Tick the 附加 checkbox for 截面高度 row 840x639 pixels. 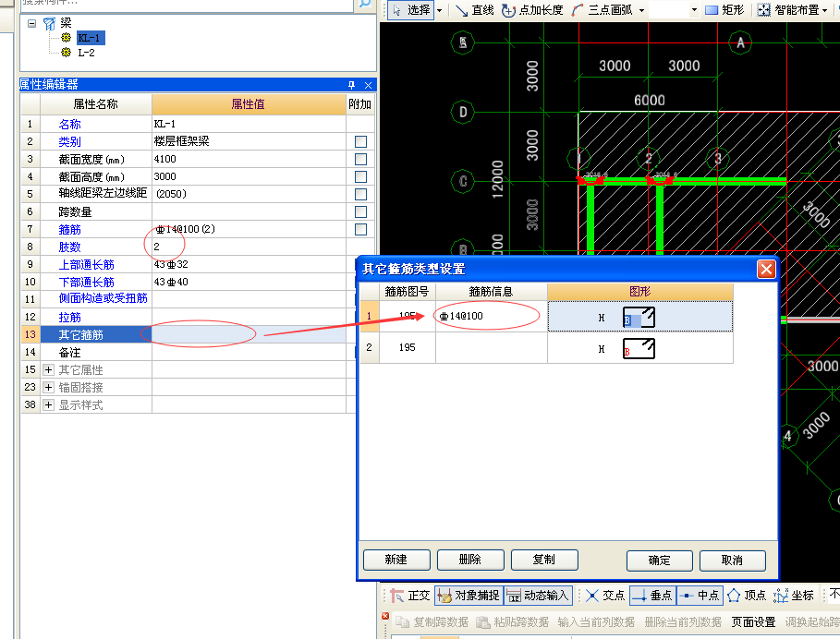[x=361, y=176]
